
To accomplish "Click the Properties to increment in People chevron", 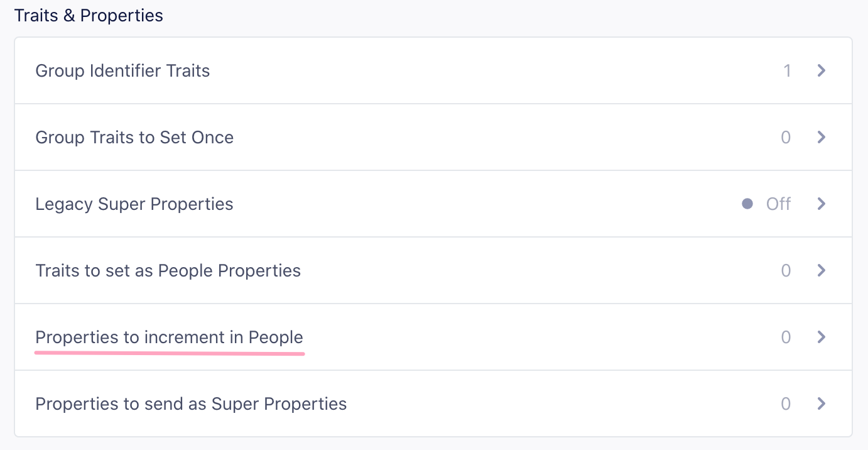I will (821, 337).
